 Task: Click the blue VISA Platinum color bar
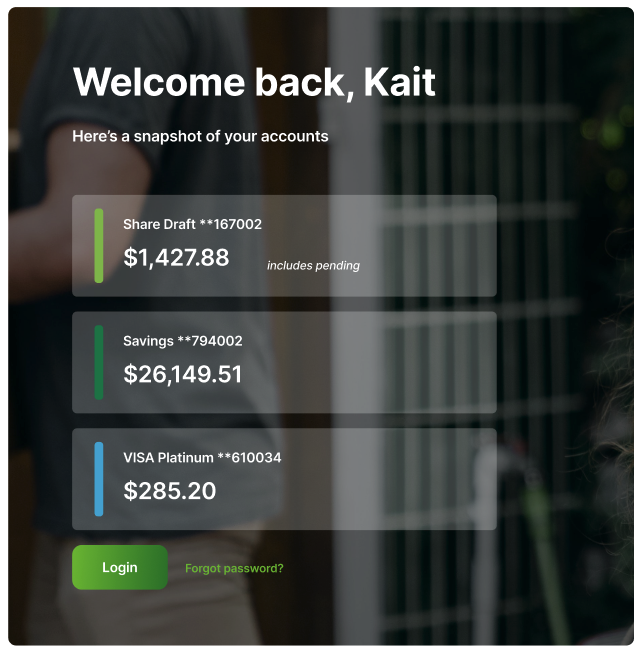(99, 479)
